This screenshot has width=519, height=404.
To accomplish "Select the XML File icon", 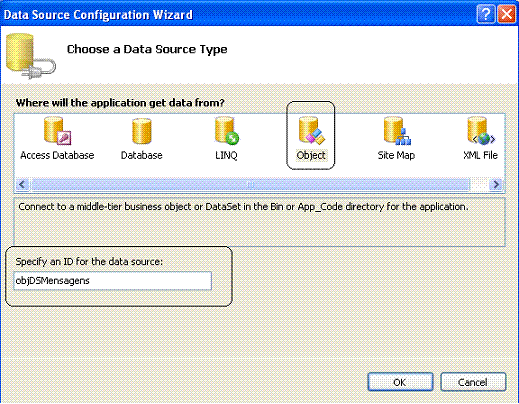I will 481,131.
